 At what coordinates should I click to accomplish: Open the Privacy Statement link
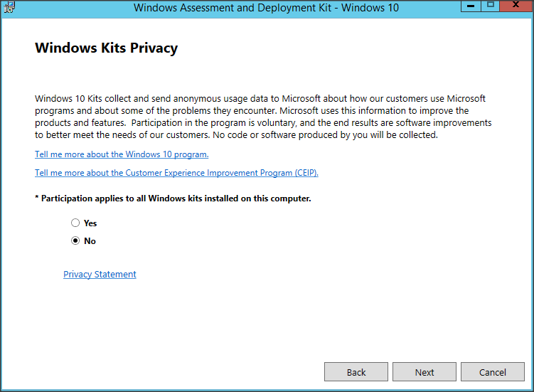point(100,275)
